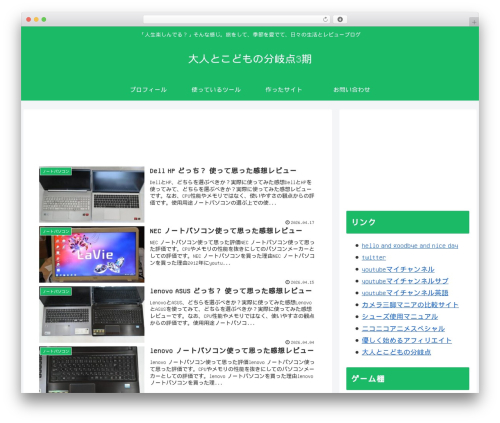Click the clock date under Dell HP article

tap(299, 222)
